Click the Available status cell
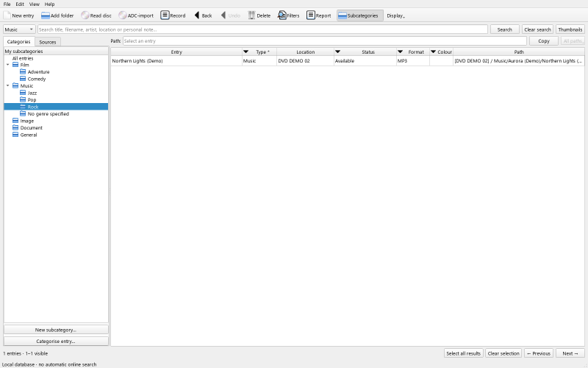The width and height of the screenshot is (588, 368). click(365, 61)
